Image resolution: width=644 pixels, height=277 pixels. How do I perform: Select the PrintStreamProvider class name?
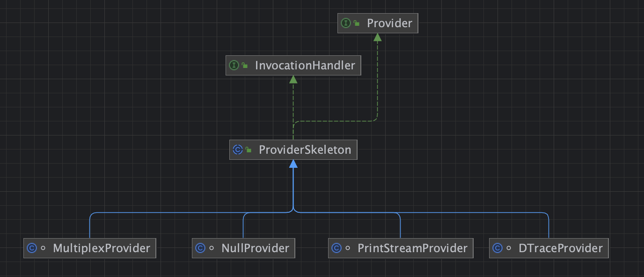tap(412, 248)
